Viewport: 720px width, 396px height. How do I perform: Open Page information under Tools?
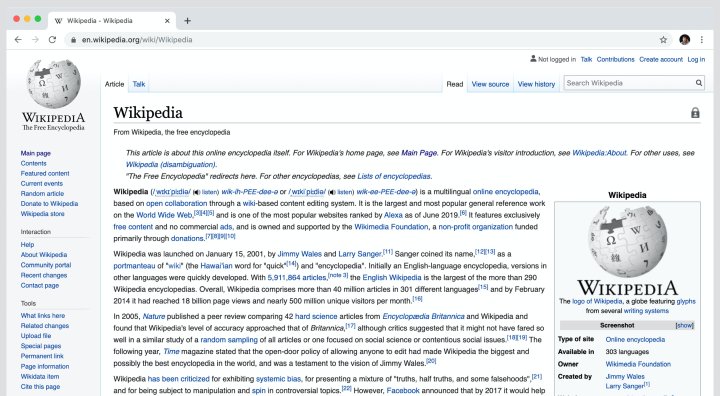(45, 367)
